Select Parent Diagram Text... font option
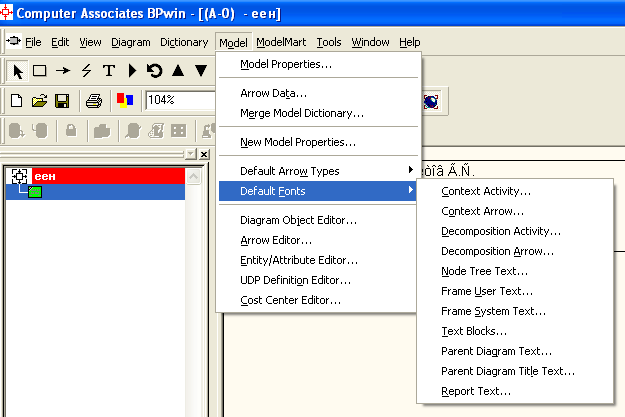The image size is (625, 417). pos(515,351)
